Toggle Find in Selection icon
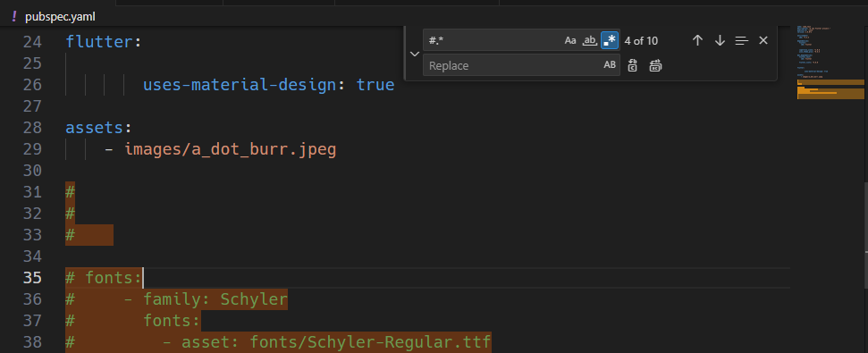 click(x=742, y=40)
